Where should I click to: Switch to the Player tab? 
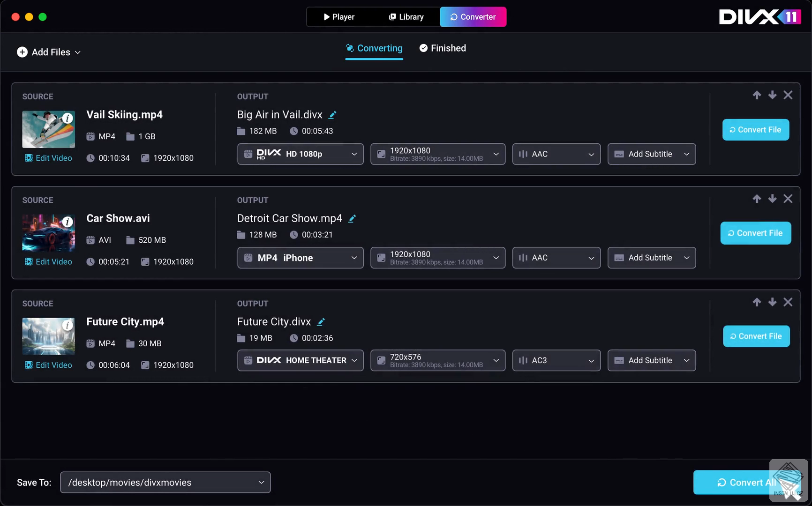point(339,17)
